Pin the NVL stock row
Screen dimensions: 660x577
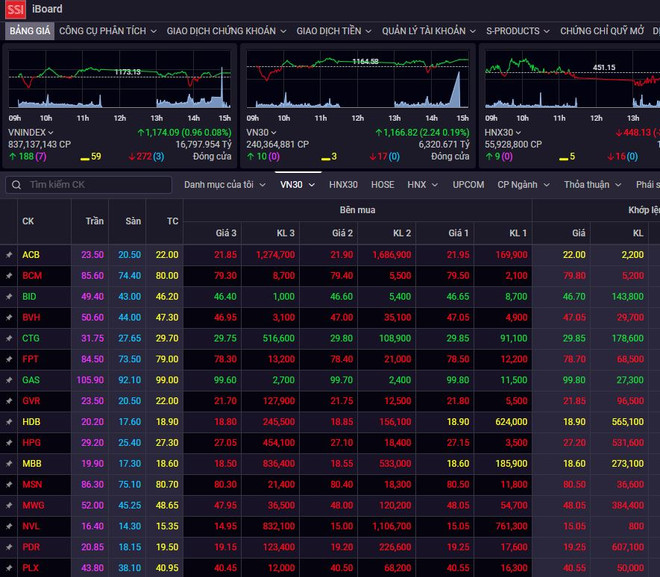tap(9, 526)
